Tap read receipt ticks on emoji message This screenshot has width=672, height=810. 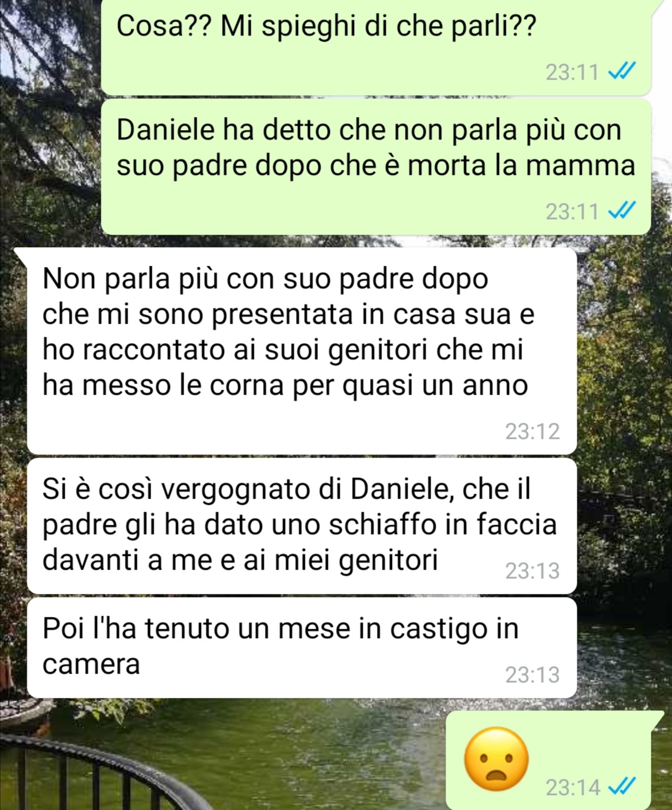pyautogui.click(x=622, y=786)
